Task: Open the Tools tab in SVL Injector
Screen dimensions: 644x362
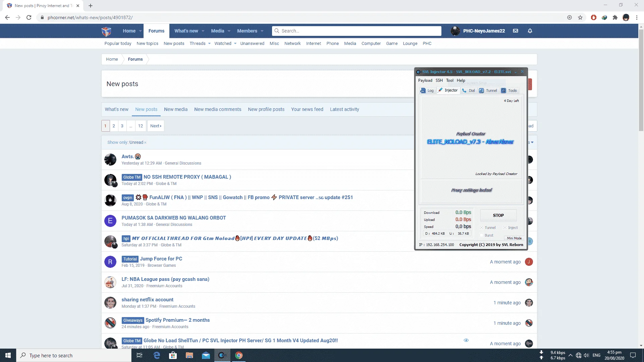Action: point(509,90)
